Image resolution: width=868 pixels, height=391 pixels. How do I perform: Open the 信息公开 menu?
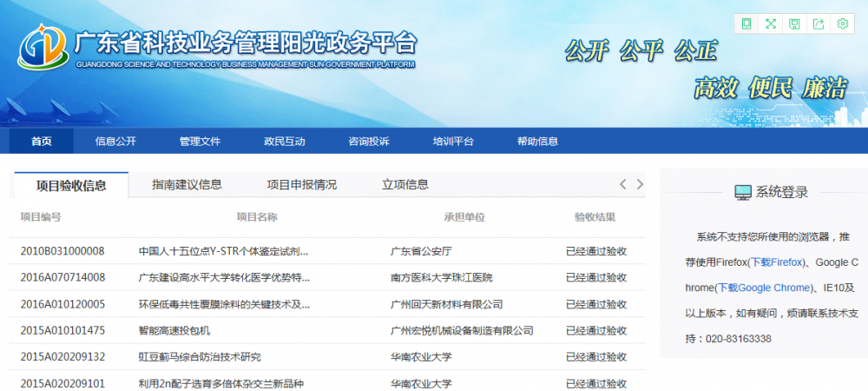point(115,142)
